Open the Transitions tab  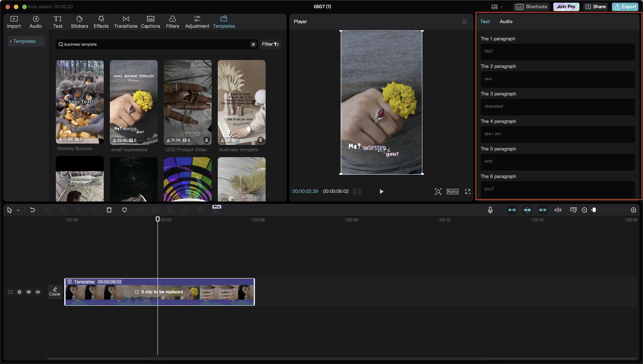coord(126,22)
